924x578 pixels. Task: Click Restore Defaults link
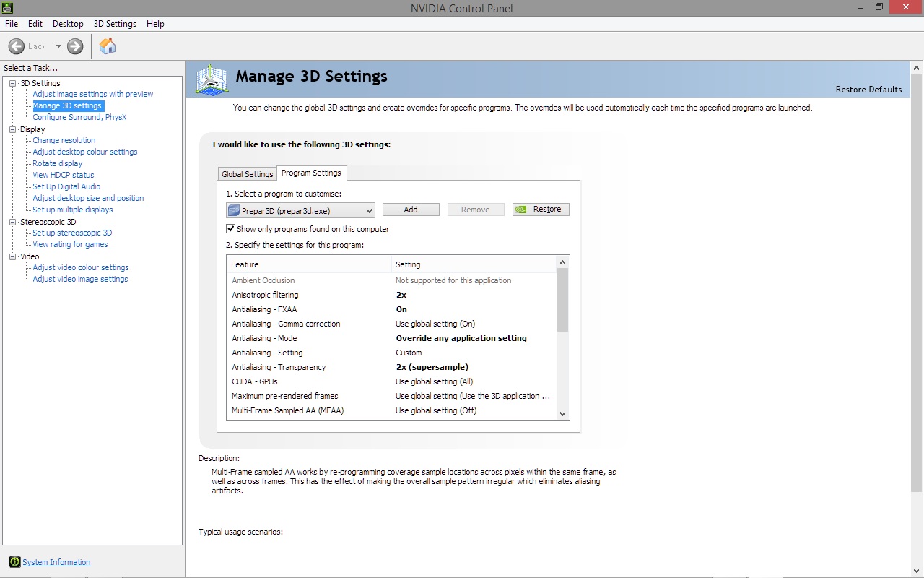pos(868,90)
